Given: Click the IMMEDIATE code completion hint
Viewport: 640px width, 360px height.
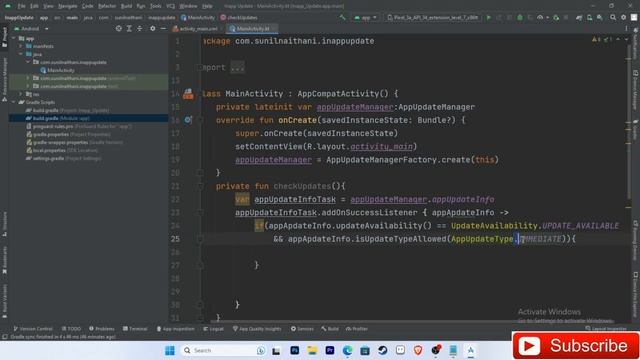Looking at the screenshot, I should click(540, 239).
